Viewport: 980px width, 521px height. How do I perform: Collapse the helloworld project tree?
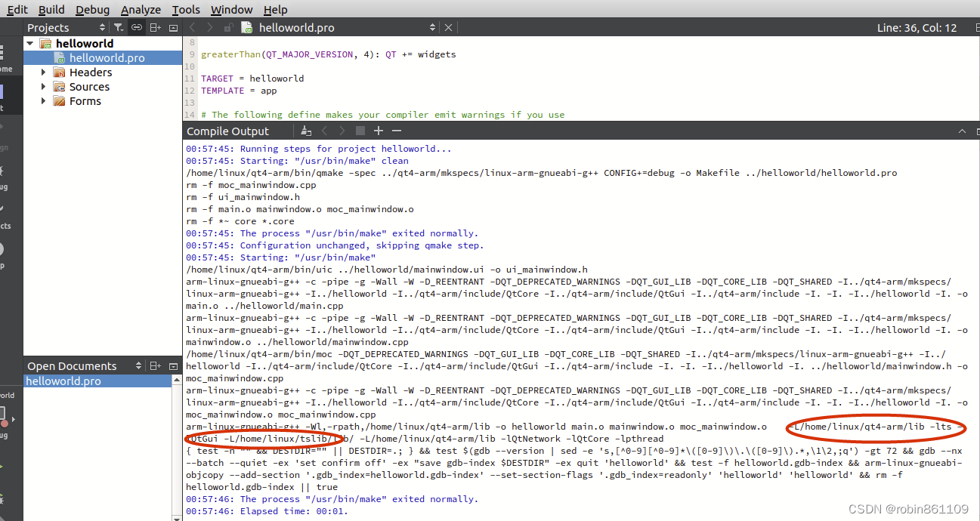click(29, 43)
